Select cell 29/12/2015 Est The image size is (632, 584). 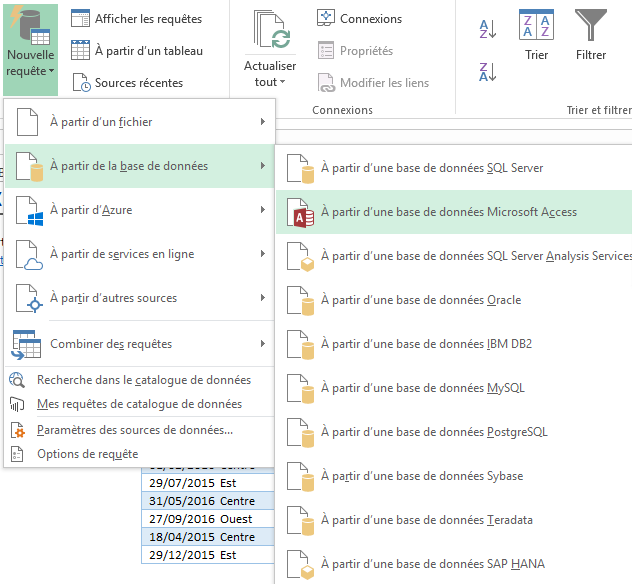click(208, 555)
